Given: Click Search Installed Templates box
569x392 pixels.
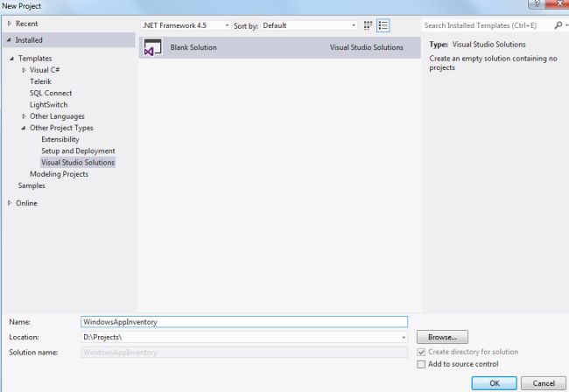Looking at the screenshot, I should (x=488, y=25).
